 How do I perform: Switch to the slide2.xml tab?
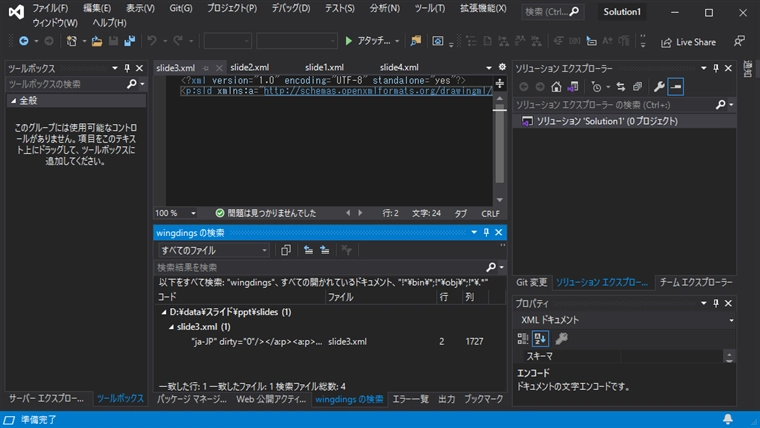tap(250, 67)
